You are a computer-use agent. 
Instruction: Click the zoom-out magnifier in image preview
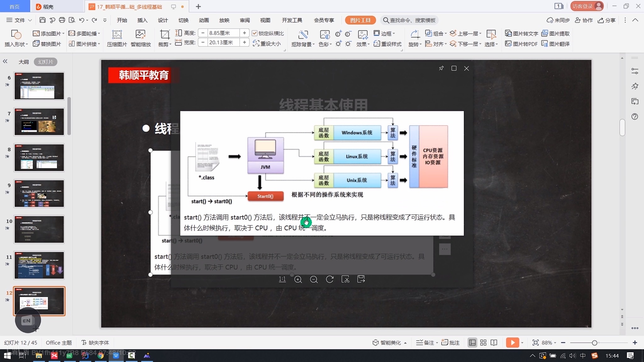pyautogui.click(x=314, y=279)
